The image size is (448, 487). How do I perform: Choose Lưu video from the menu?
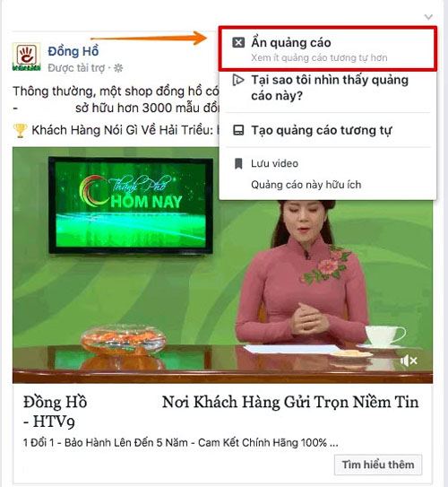[274, 163]
